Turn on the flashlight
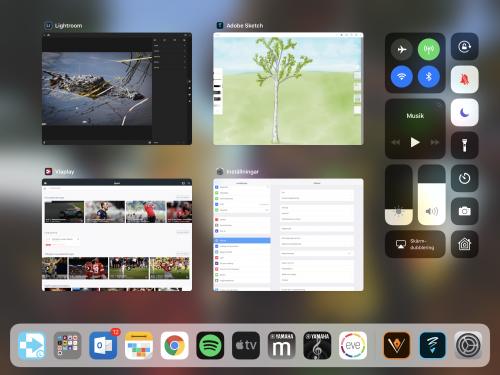The image size is (500, 375). click(x=465, y=145)
